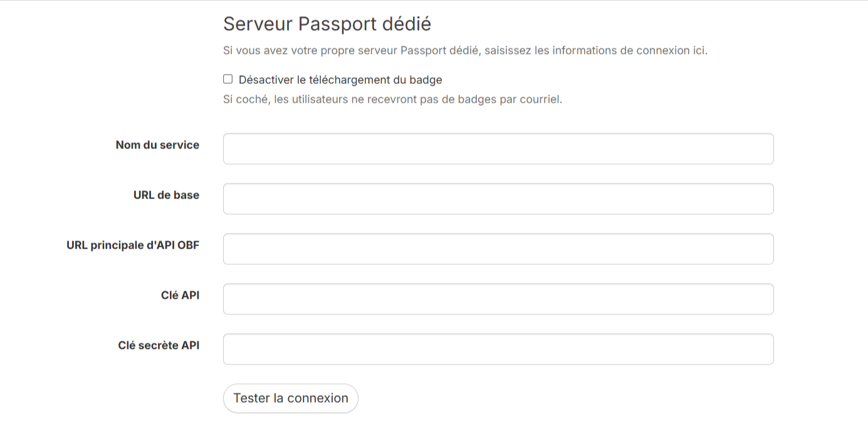Focus the 'Nom du service' input field
Viewport: 868px width, 429px height.
(x=498, y=149)
